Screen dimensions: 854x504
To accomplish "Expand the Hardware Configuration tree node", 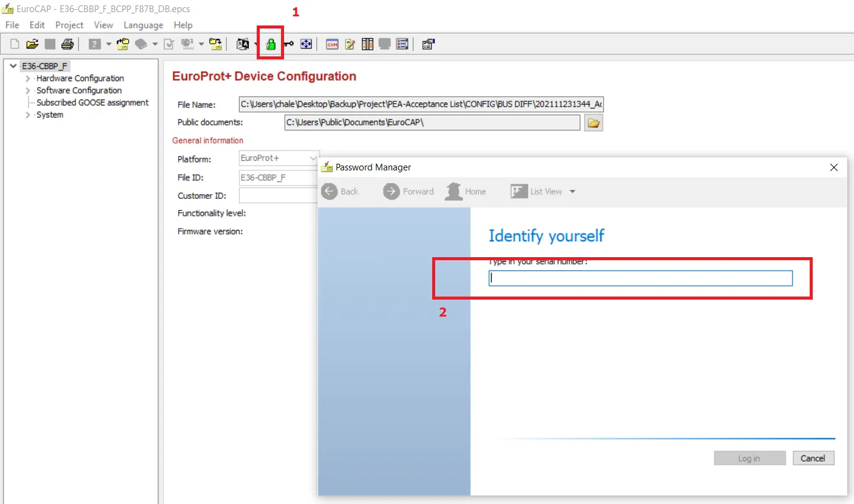I will point(28,78).
